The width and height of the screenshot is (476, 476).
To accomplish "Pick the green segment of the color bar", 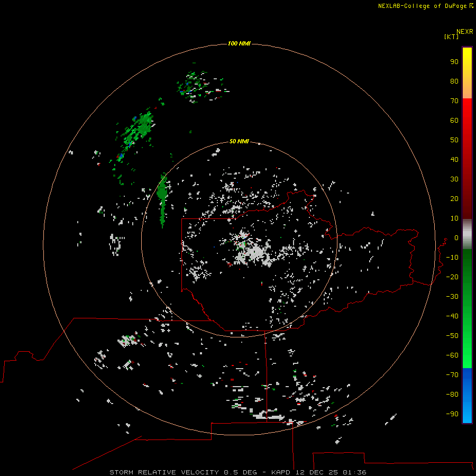I will click(x=467, y=309).
